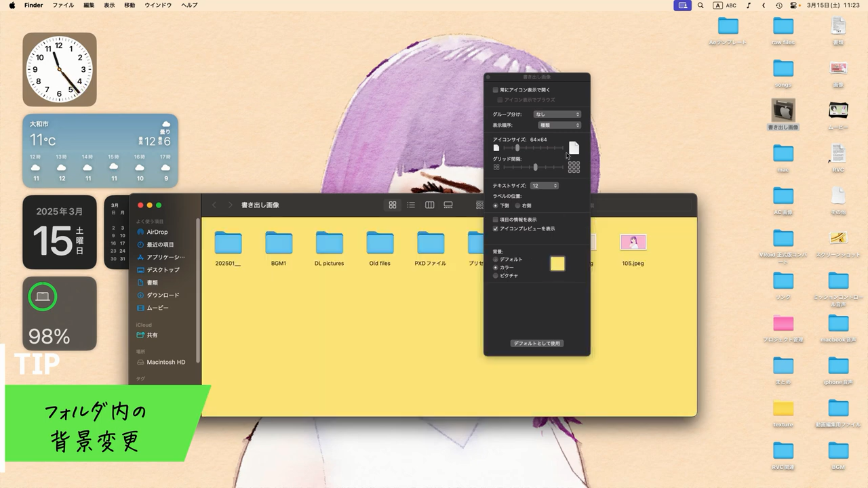The width and height of the screenshot is (868, 488).
Task: Open the 移動 menu
Action: click(130, 5)
